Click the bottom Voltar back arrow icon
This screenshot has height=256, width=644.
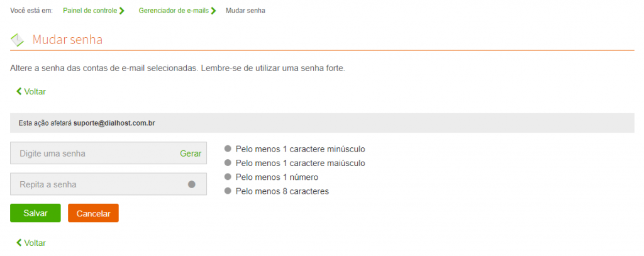(19, 242)
